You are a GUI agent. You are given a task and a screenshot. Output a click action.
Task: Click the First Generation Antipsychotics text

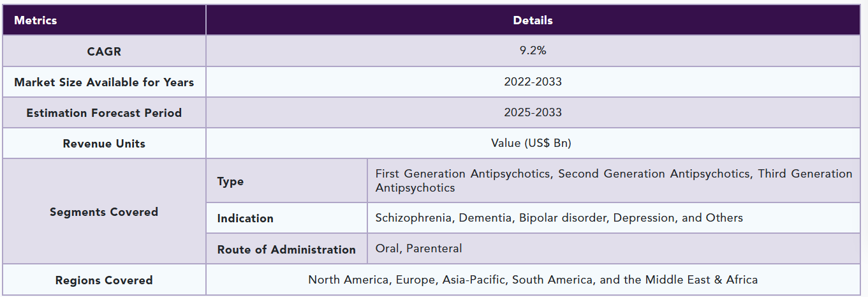coord(463,174)
